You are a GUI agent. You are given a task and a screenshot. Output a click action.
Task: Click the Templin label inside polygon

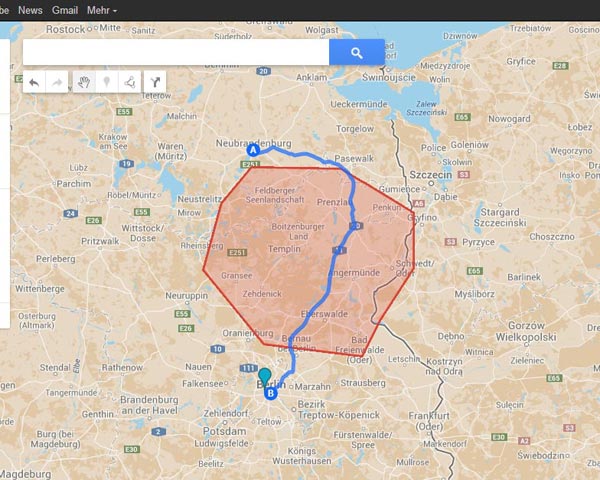pyautogui.click(x=284, y=249)
